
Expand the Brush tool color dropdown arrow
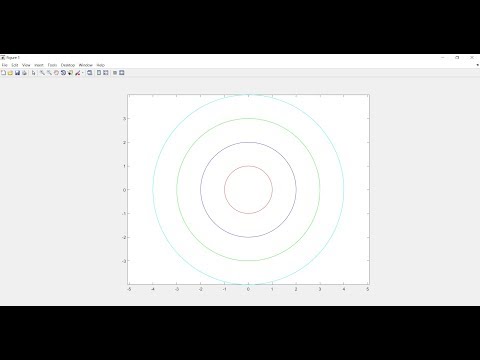(83, 73)
